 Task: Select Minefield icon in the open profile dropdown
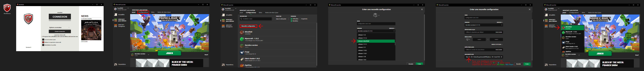563,27
